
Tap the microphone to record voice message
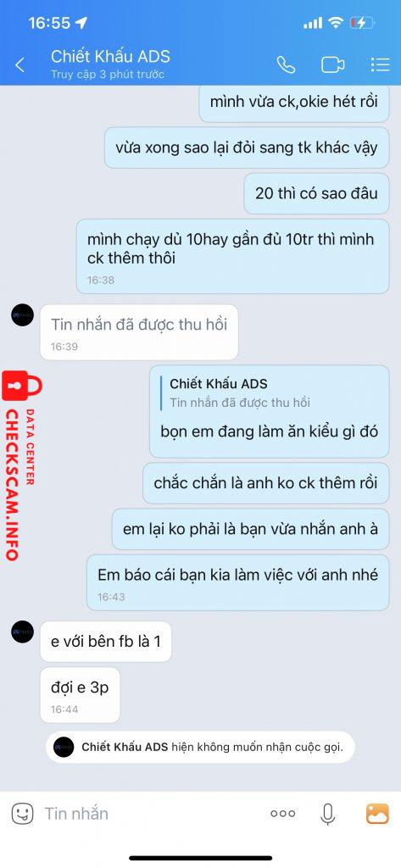[x=327, y=813]
